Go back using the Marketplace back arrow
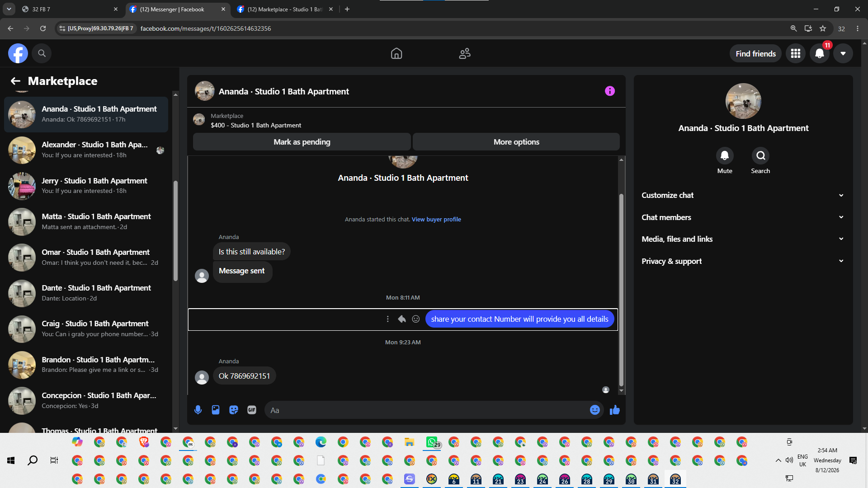This screenshot has height=488, width=868. 15,81
